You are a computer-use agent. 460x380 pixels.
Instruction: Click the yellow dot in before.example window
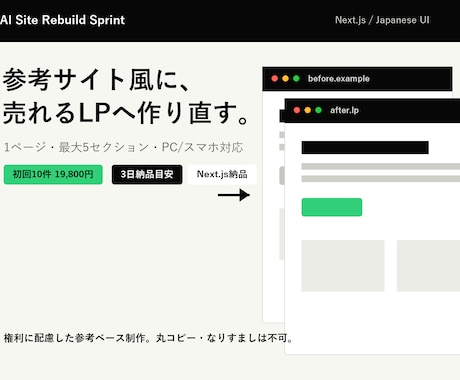pos(285,79)
